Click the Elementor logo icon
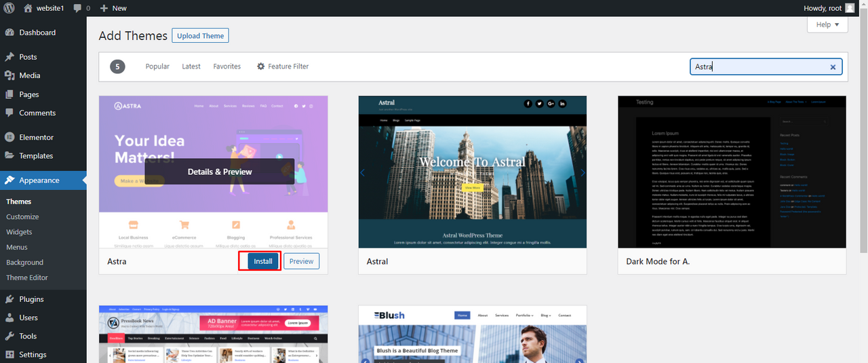The width and height of the screenshot is (868, 363). click(9, 137)
